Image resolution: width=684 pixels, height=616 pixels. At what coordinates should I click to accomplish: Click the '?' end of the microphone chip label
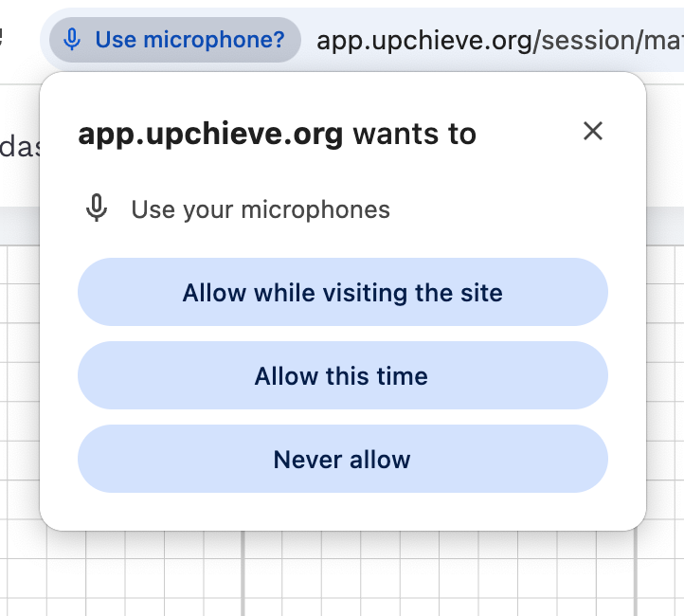coord(278,40)
